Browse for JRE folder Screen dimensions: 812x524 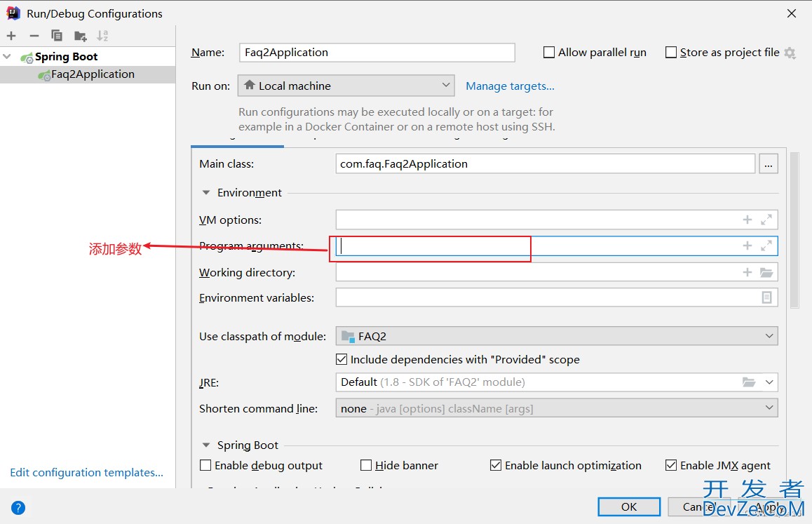click(749, 382)
